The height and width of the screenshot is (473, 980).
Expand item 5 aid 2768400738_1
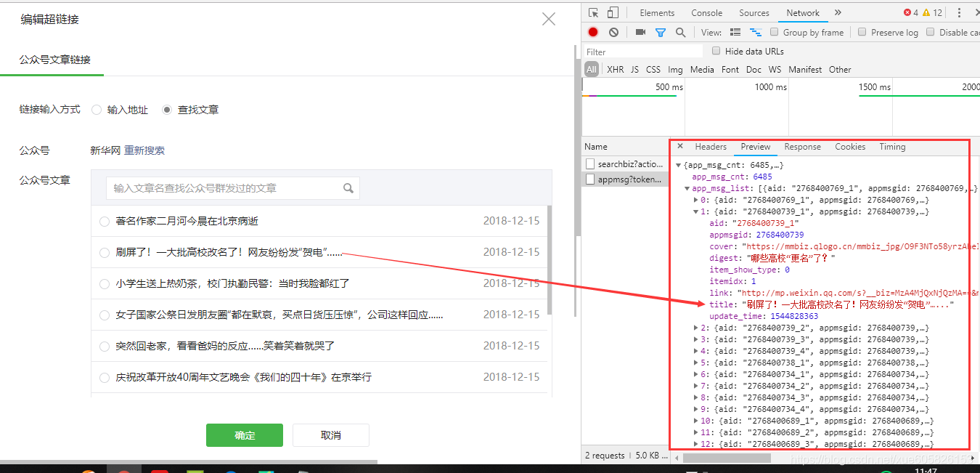(695, 363)
